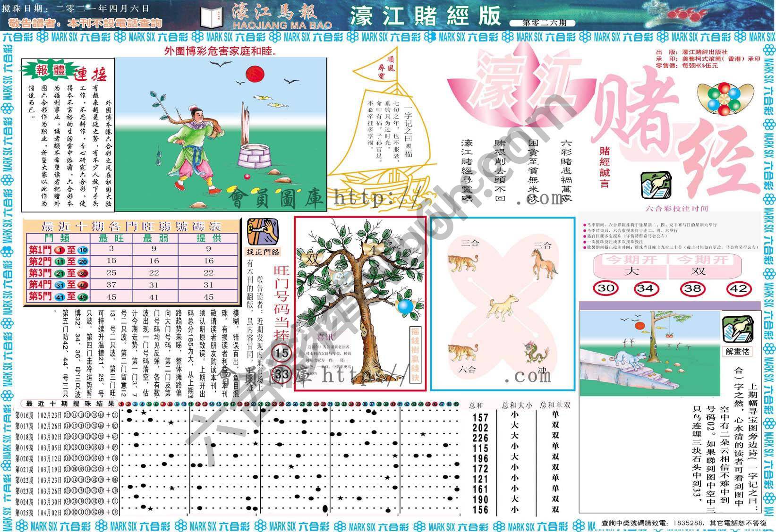Click the 37 cell in the 第4門 row
The height and width of the screenshot is (532, 776).
111,285
